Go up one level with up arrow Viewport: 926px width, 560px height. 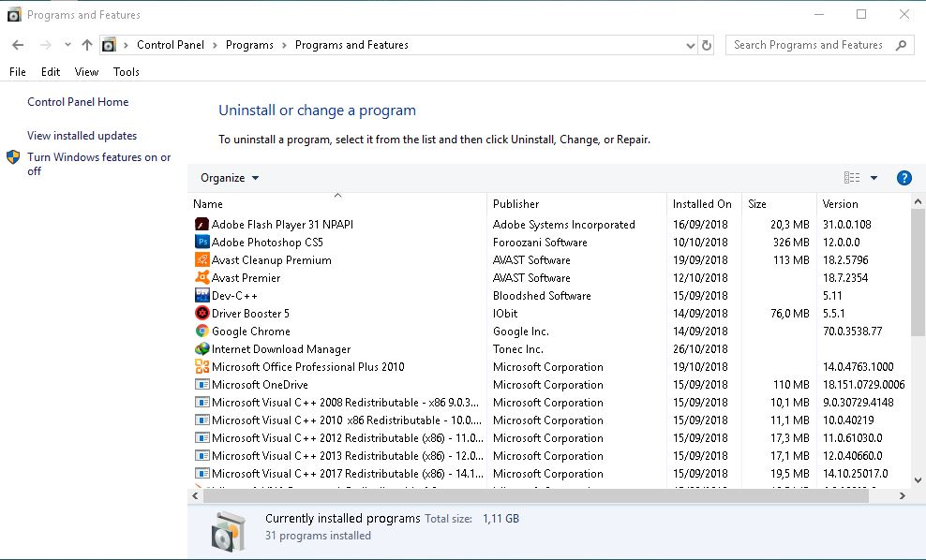coord(87,45)
